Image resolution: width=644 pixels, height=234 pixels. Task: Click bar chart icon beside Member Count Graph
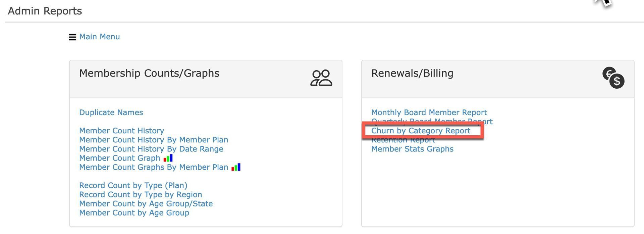(x=168, y=158)
